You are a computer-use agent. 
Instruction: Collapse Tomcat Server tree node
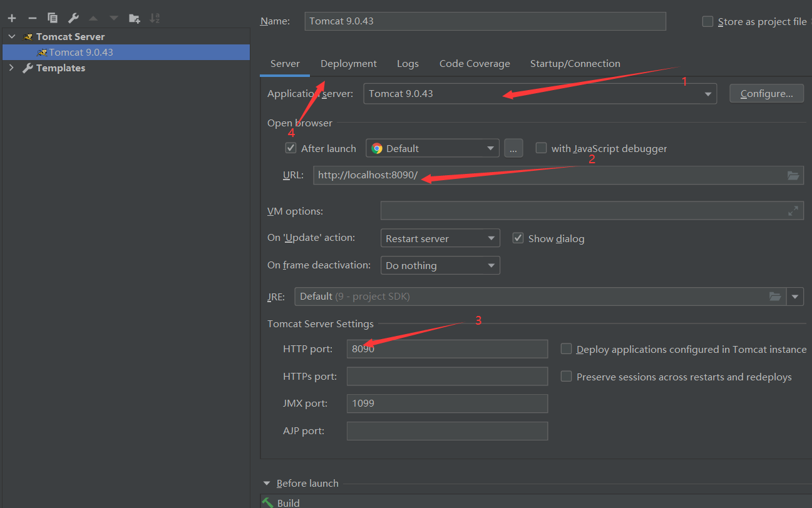point(12,37)
